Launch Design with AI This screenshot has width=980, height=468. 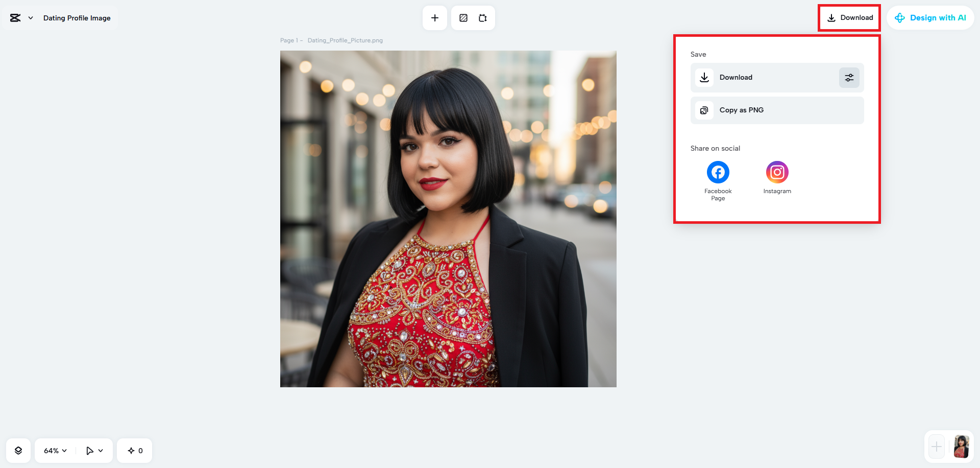(930, 17)
